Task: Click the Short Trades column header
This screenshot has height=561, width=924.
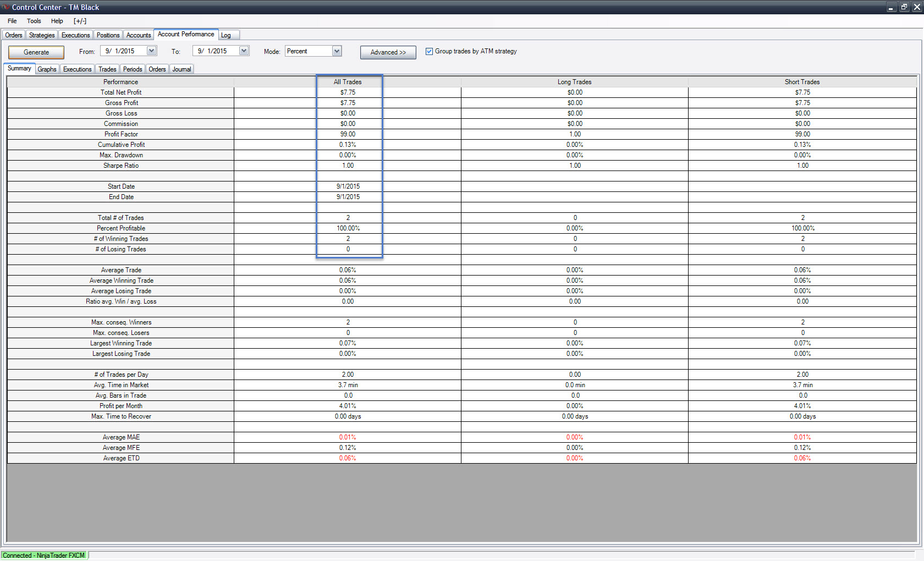Action: (802, 82)
